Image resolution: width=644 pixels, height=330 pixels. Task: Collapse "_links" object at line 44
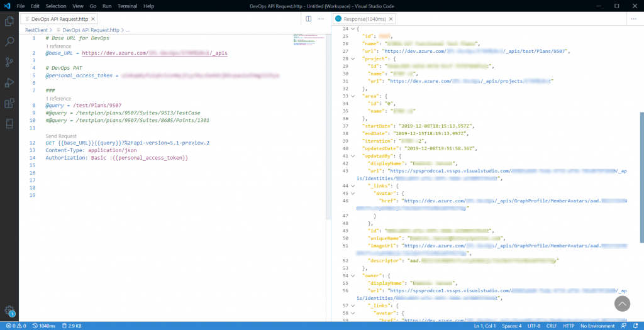point(352,186)
